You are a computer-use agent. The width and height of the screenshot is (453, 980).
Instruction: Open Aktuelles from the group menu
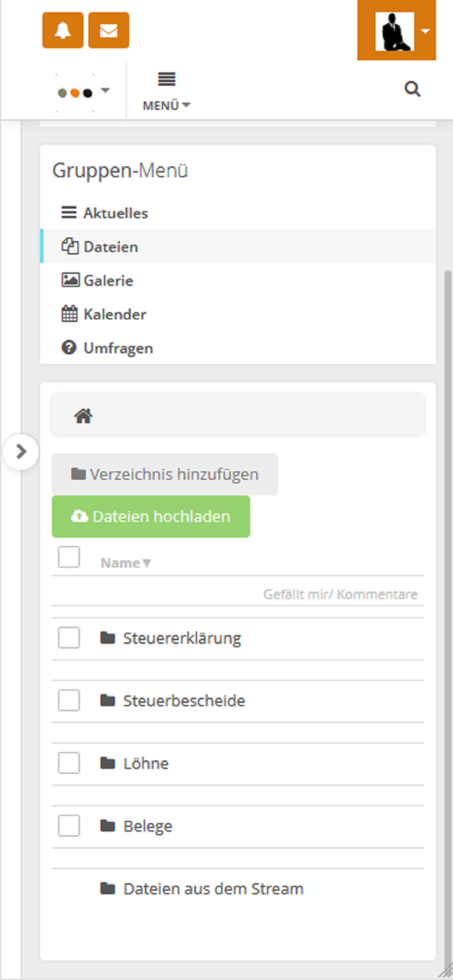115,212
